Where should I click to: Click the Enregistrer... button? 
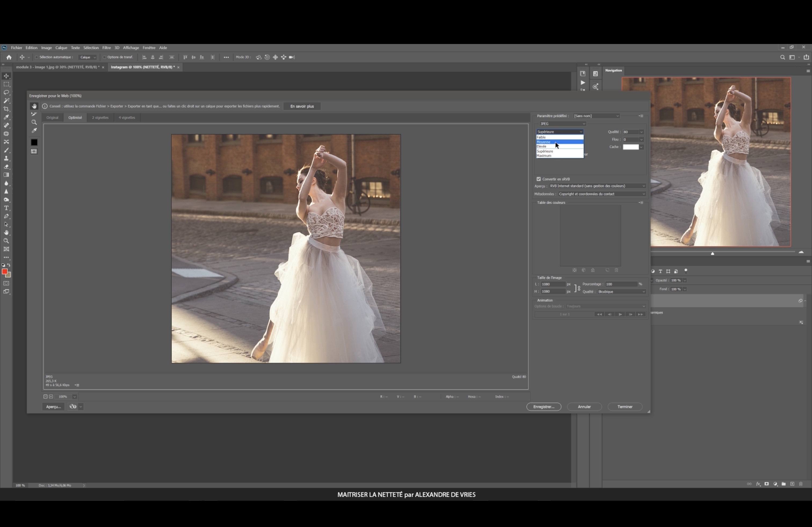[543, 407]
